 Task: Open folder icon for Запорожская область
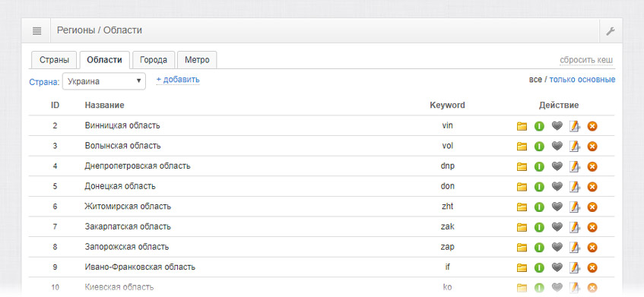[522, 248]
